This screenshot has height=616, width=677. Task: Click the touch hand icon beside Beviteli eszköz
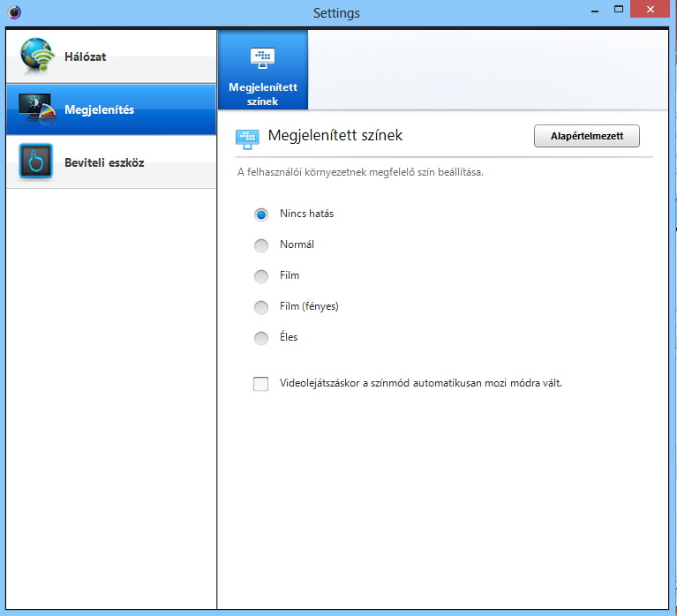36,162
